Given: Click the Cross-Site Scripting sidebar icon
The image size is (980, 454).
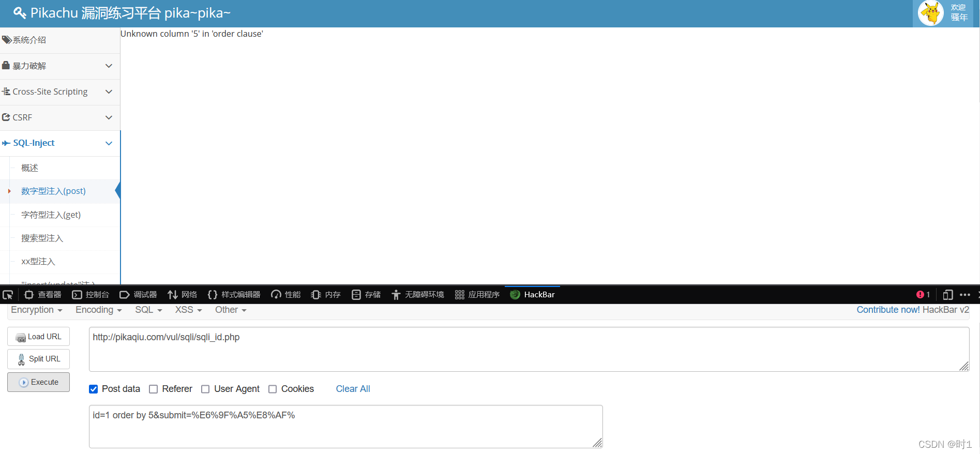Looking at the screenshot, I should point(6,92).
